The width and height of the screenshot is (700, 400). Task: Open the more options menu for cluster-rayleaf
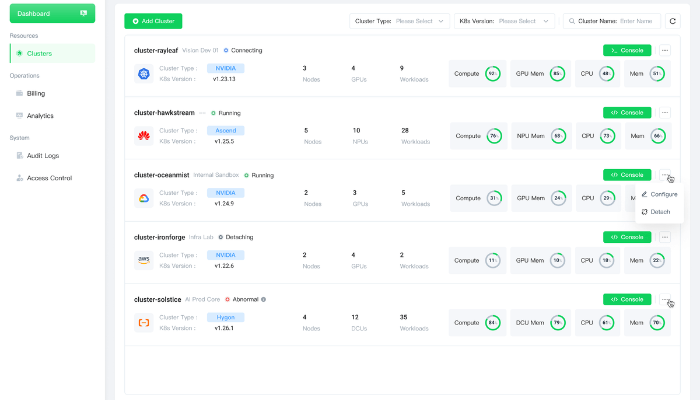[x=665, y=50]
